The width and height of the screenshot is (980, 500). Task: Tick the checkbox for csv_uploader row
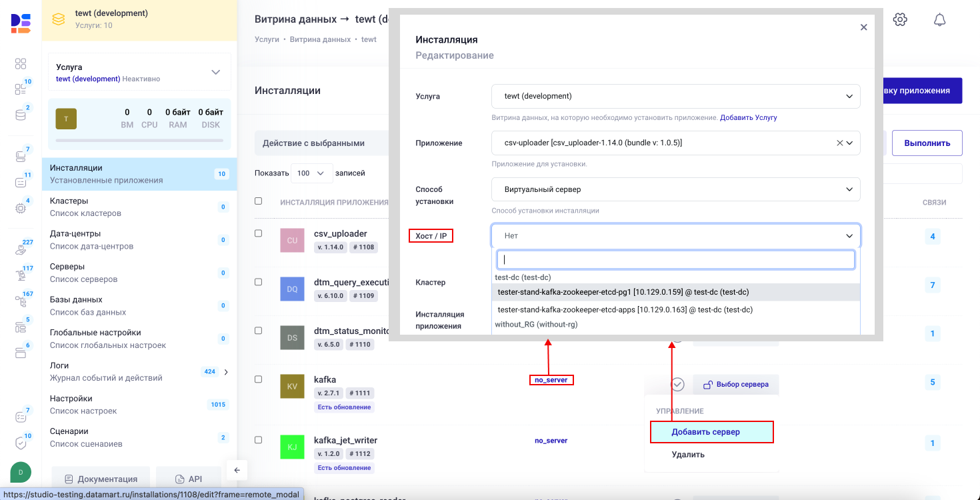259,233
